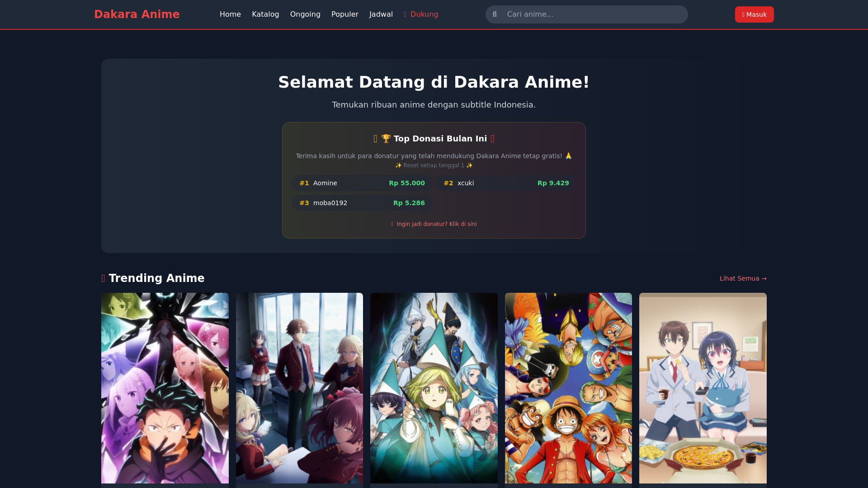The width and height of the screenshot is (868, 488).
Task: Go to the Katalog page
Action: [265, 14]
